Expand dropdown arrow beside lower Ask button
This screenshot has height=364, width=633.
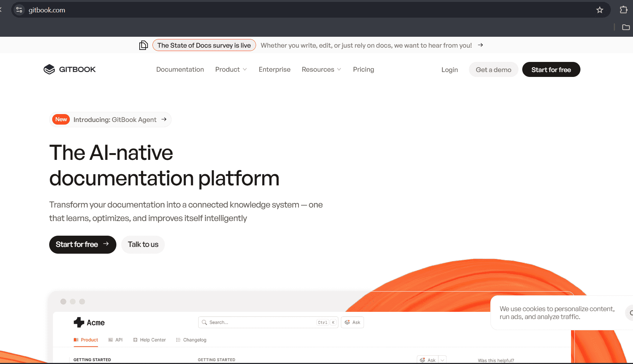pyautogui.click(x=442, y=360)
